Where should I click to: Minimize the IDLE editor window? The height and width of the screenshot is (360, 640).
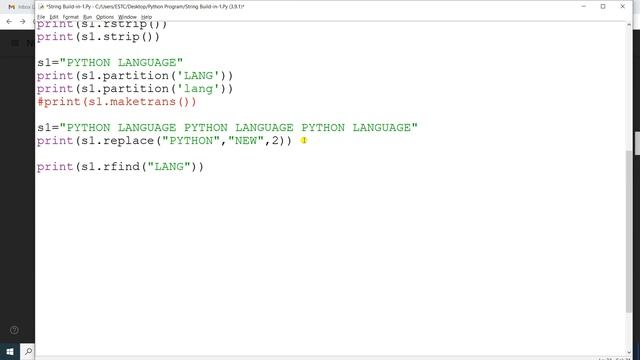(x=584, y=7)
